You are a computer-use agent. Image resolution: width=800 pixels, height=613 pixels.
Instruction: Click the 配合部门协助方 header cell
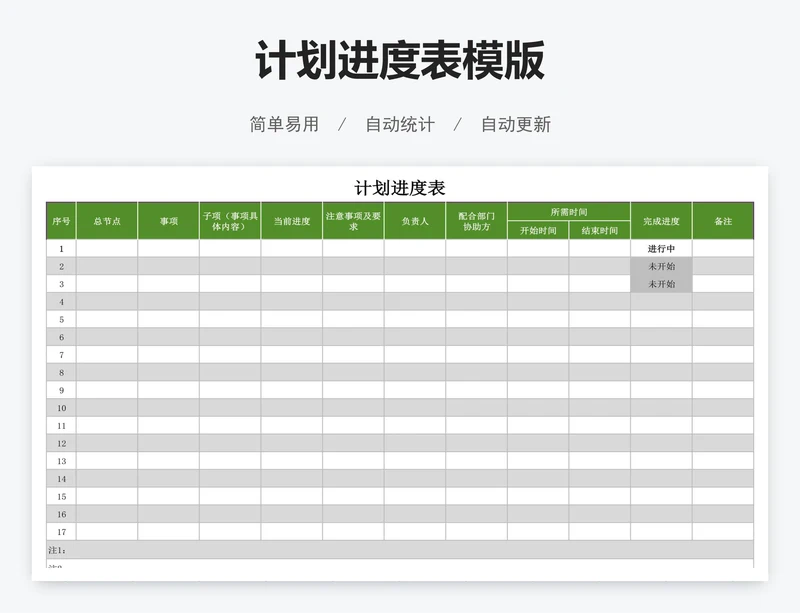coord(476,221)
